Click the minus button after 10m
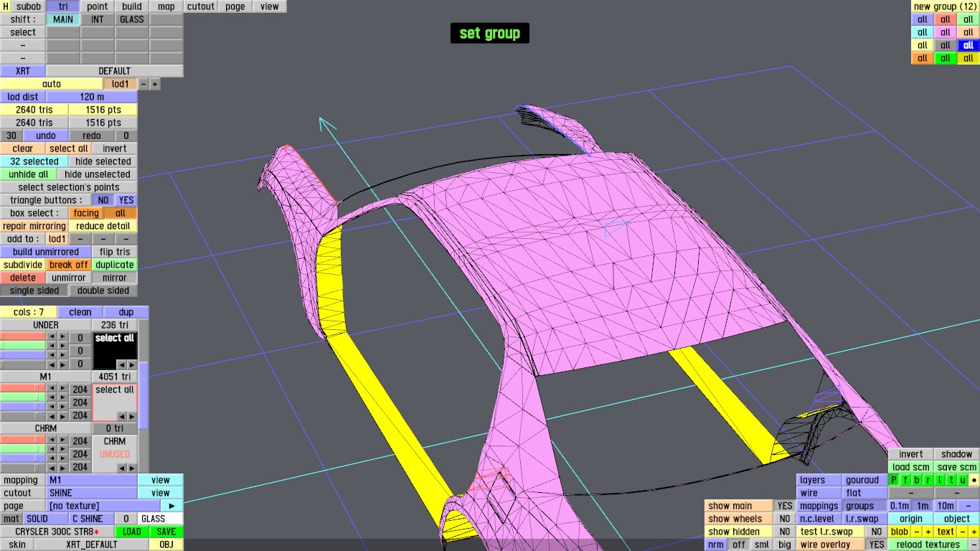 click(x=969, y=506)
